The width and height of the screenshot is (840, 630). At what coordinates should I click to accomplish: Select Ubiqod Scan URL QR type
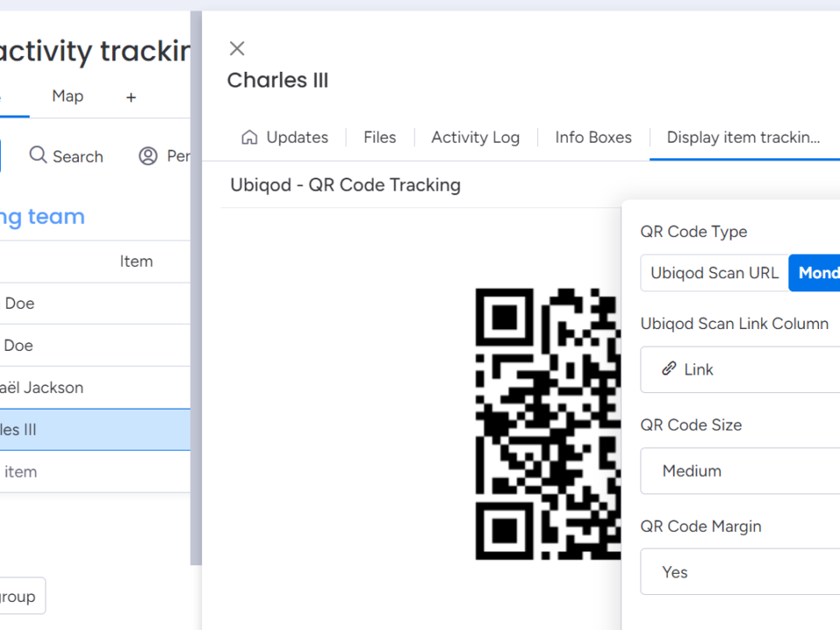pyautogui.click(x=714, y=273)
